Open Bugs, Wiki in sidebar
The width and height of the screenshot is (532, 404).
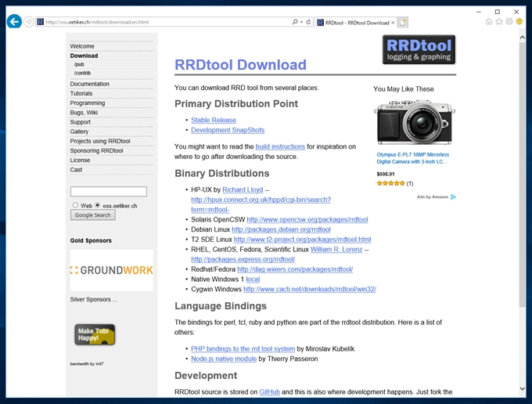pos(84,113)
